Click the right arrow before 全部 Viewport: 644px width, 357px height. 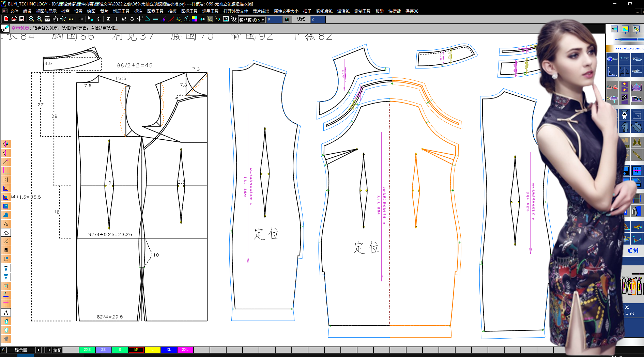[x=49, y=350]
